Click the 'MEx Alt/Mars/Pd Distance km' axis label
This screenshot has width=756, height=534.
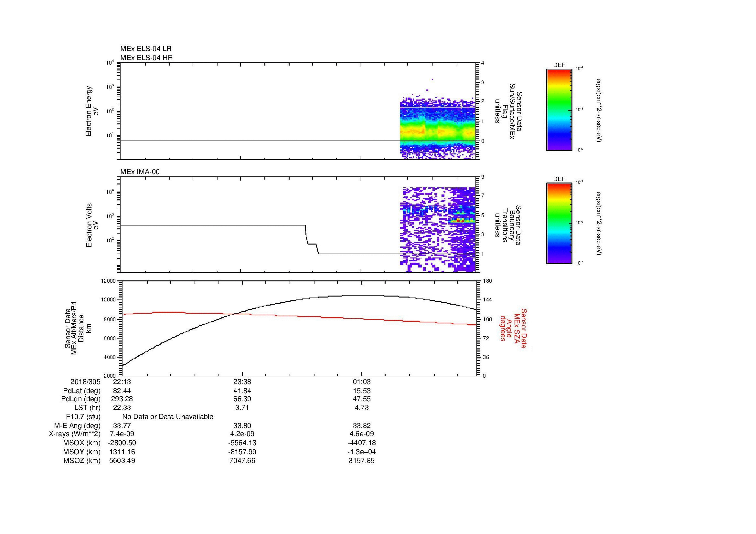tap(78, 328)
